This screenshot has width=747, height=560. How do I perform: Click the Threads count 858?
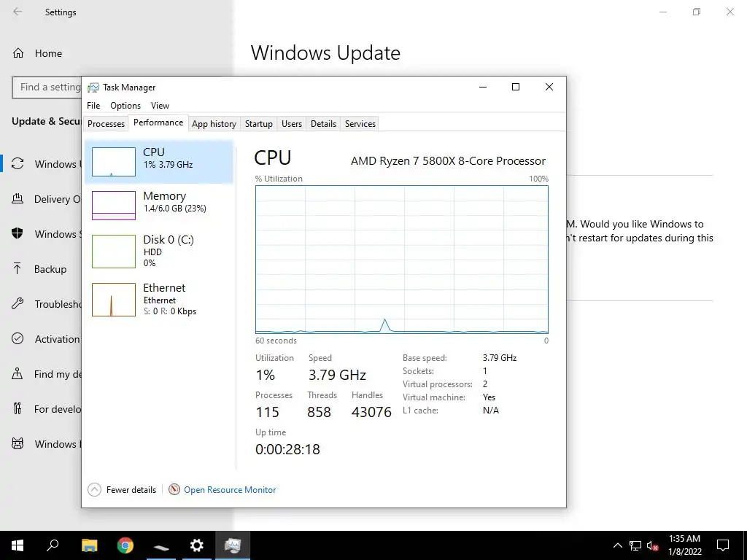tap(320, 412)
